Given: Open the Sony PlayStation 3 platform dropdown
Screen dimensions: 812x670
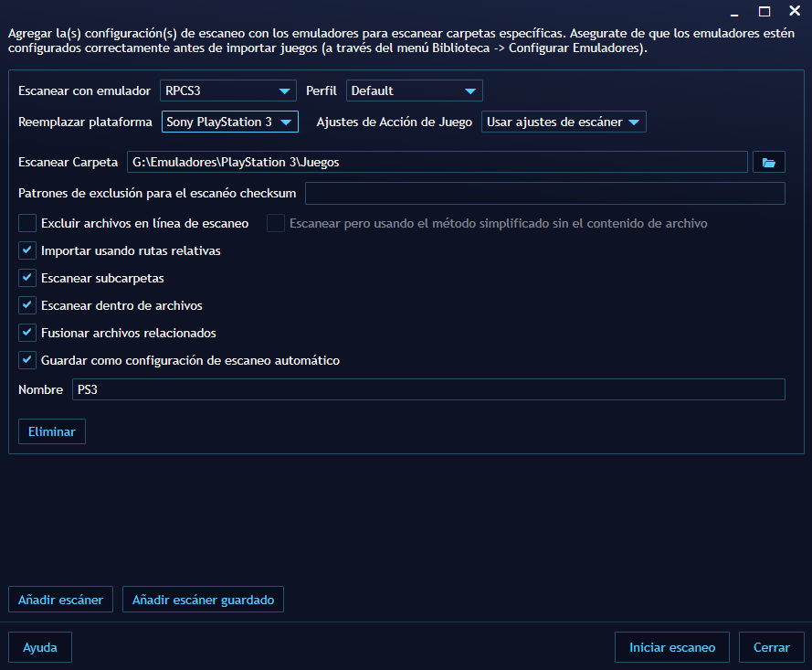Looking at the screenshot, I should pyautogui.click(x=230, y=122).
